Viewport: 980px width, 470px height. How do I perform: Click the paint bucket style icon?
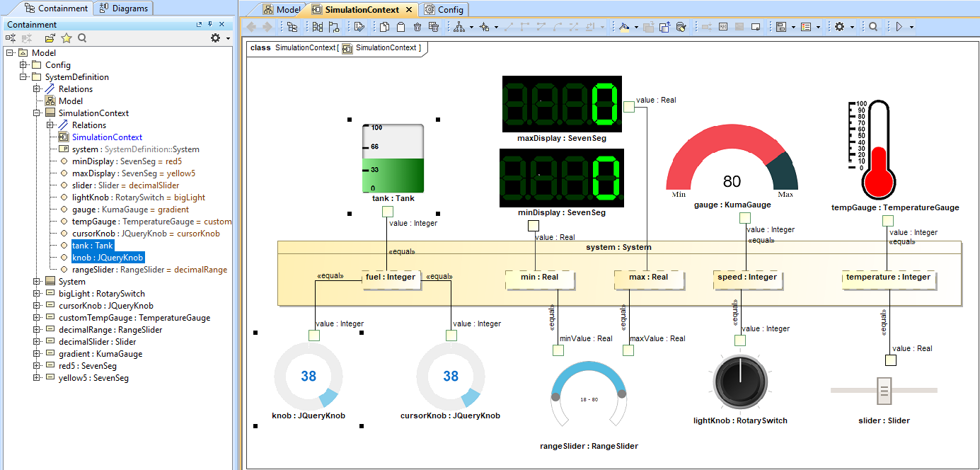(x=624, y=27)
